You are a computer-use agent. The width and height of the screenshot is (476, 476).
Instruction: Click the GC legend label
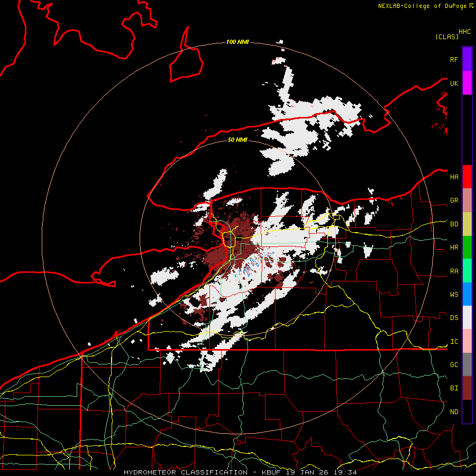[x=454, y=365]
